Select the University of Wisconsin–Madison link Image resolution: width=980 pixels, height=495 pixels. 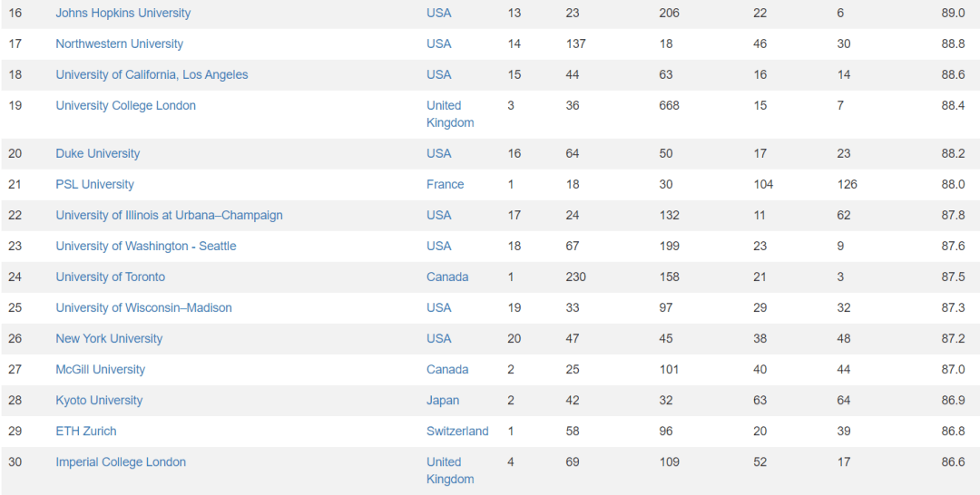pos(143,308)
